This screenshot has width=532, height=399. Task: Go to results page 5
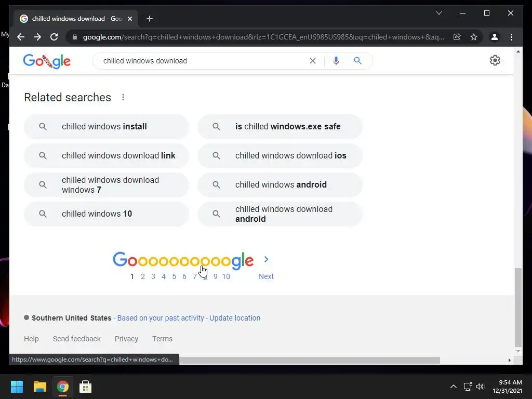tap(174, 276)
